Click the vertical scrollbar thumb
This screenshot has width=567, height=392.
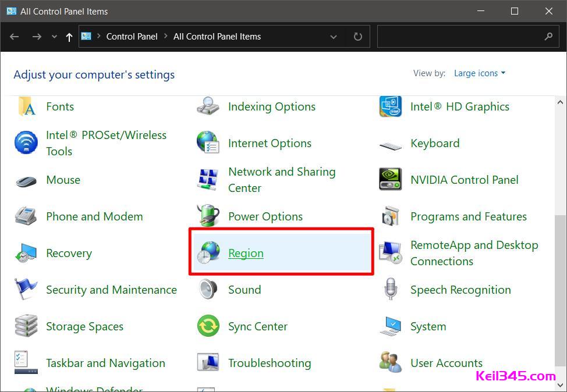(561, 291)
